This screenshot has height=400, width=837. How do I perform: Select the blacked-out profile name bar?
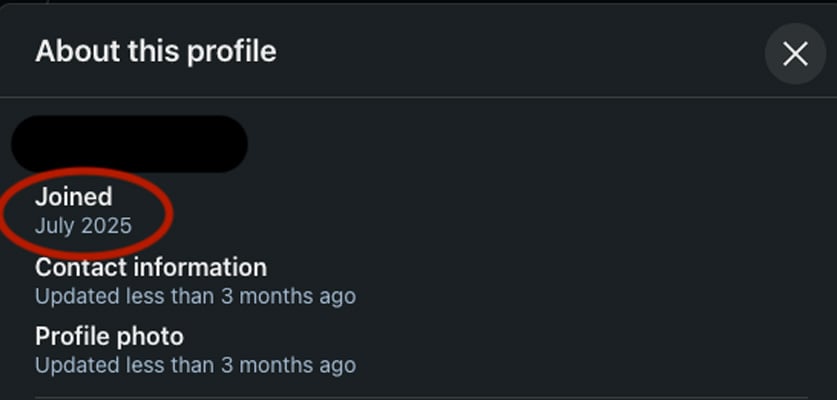(129, 143)
